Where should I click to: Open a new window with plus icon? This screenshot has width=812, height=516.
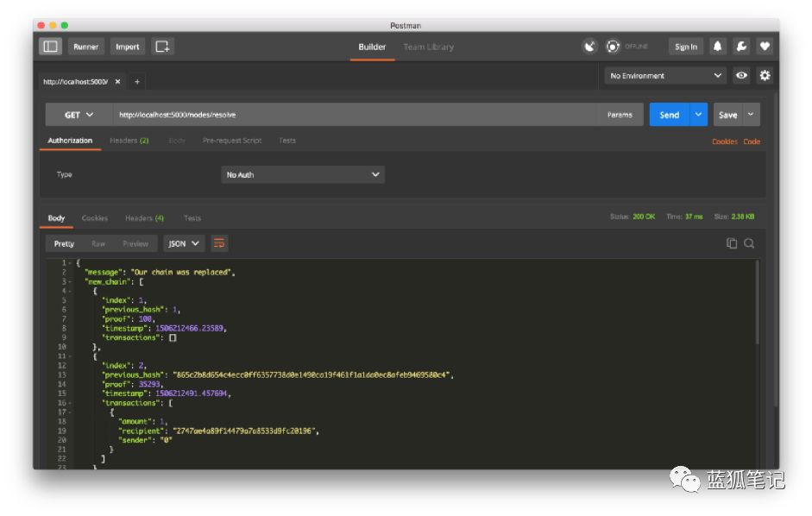pos(162,47)
